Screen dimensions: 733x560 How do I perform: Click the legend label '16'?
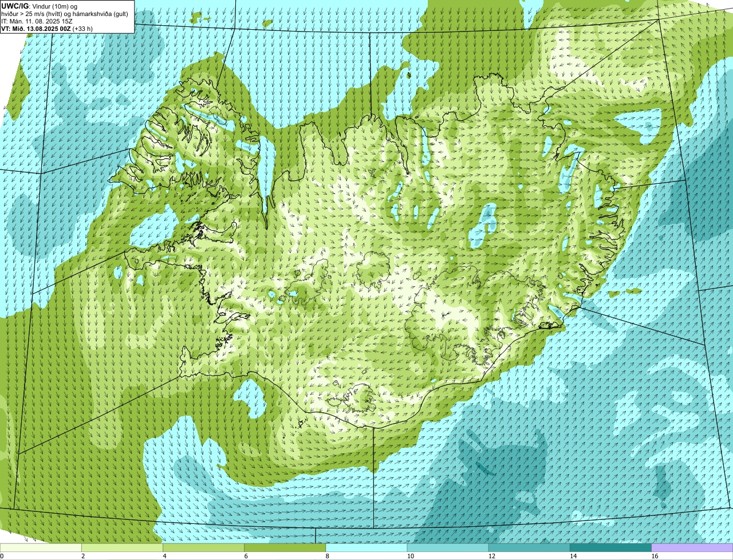pos(655,556)
